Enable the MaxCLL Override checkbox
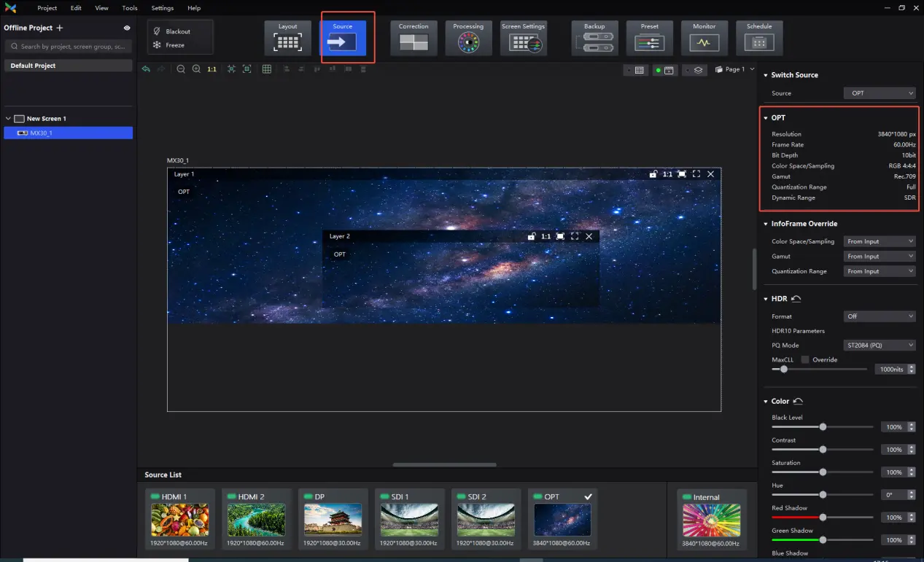Screen dimensions: 924x562 [805, 359]
